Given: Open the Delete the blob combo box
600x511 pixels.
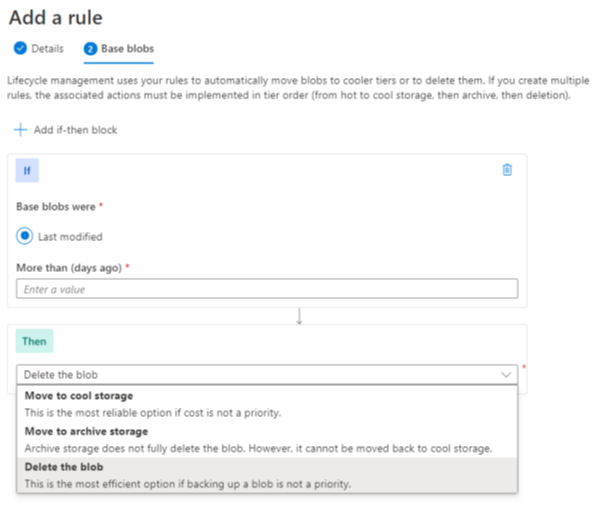Looking at the screenshot, I should pos(267,374).
